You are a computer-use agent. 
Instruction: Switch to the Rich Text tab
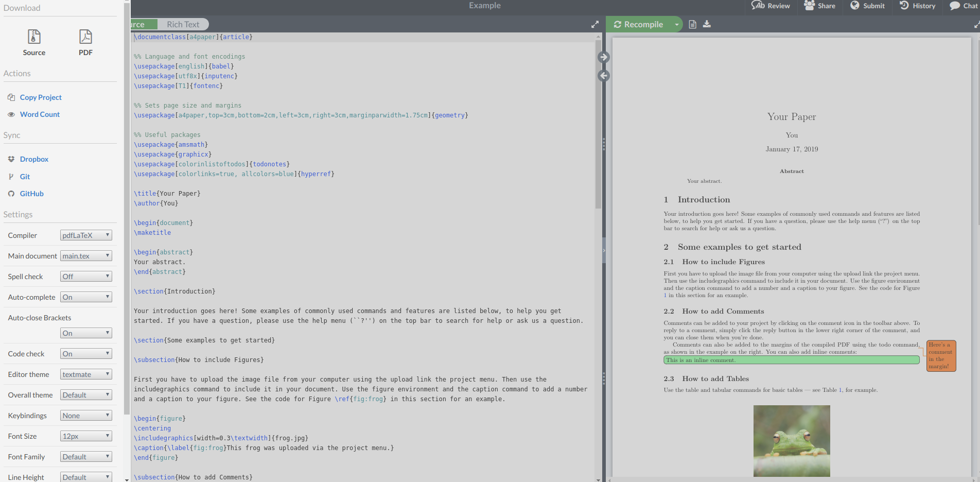[183, 24]
